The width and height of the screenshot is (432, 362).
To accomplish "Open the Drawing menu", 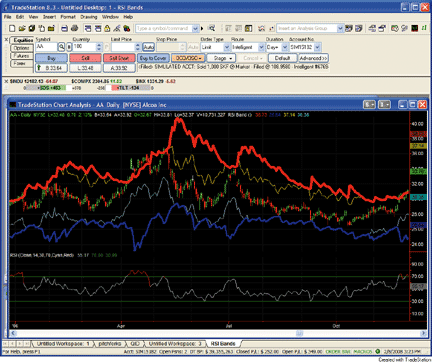I will [89, 17].
